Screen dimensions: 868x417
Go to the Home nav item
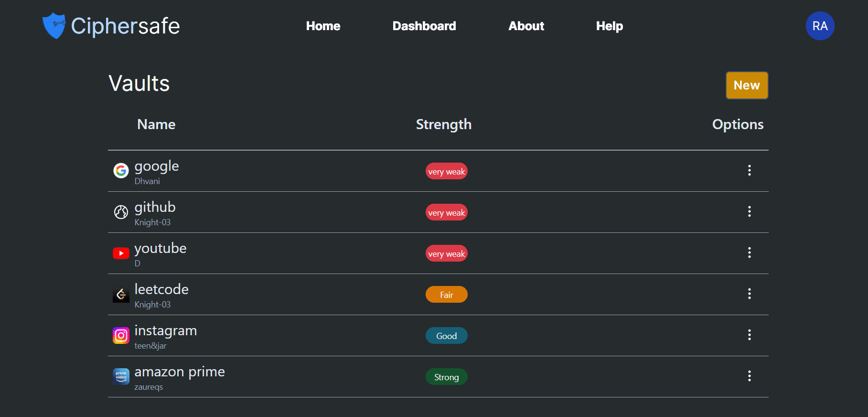pyautogui.click(x=323, y=26)
